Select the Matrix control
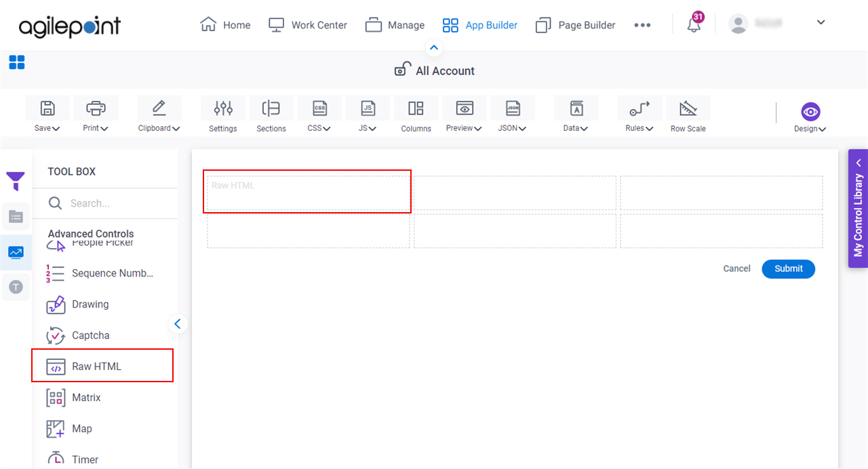Screen dimensions: 868x469 point(73,397)
